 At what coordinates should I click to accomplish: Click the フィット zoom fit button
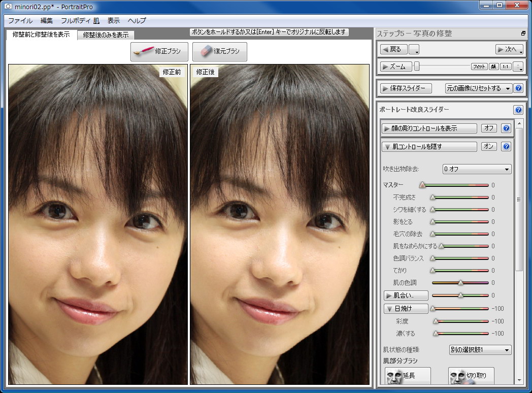point(479,67)
